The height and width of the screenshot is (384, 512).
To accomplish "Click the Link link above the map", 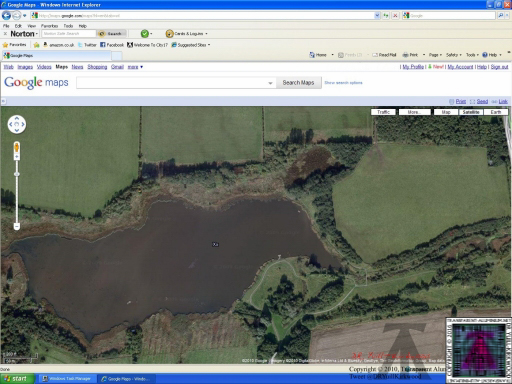I will (x=503, y=101).
